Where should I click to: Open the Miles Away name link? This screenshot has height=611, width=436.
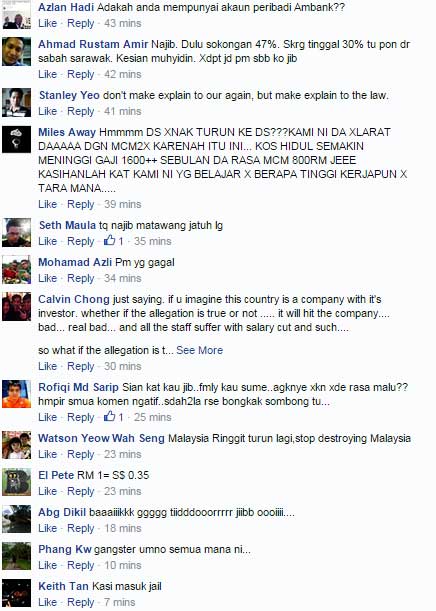click(x=67, y=132)
